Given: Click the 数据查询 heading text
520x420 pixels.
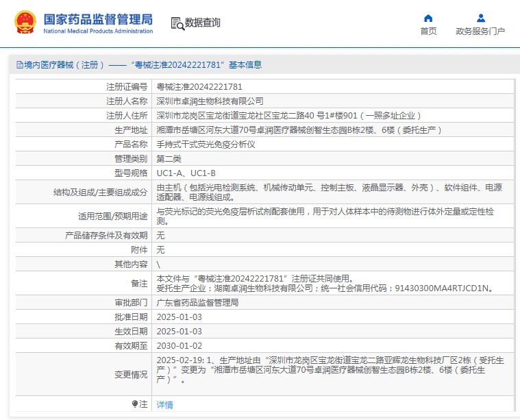Looking at the screenshot, I should click(x=203, y=23).
